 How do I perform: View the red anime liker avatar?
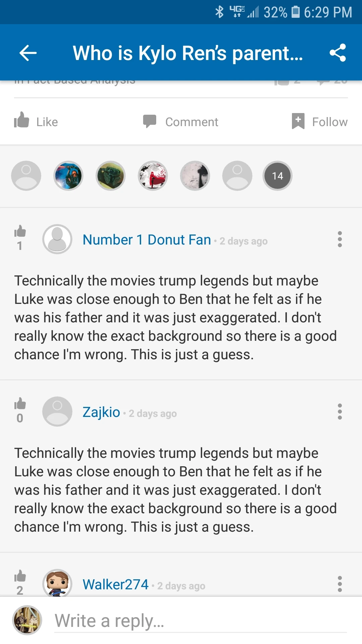(153, 175)
